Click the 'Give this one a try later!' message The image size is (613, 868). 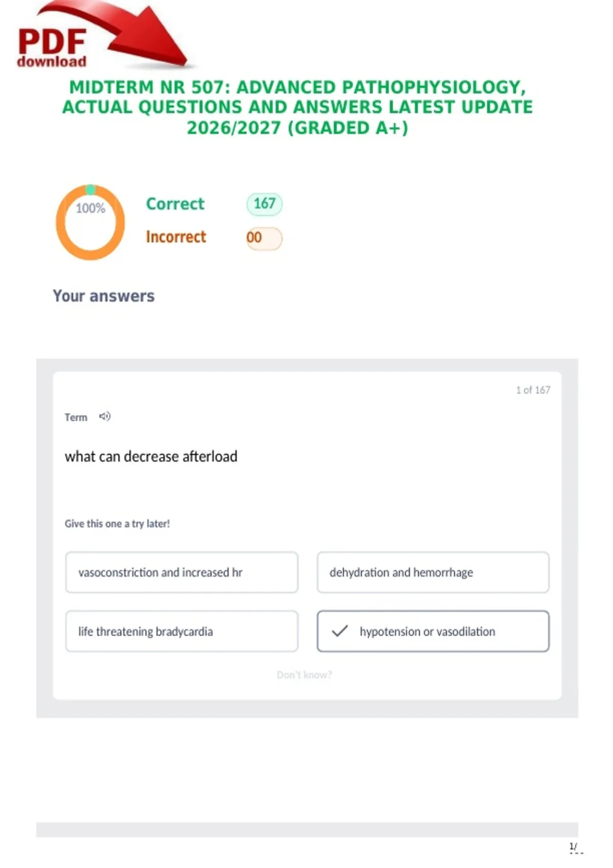[117, 524]
